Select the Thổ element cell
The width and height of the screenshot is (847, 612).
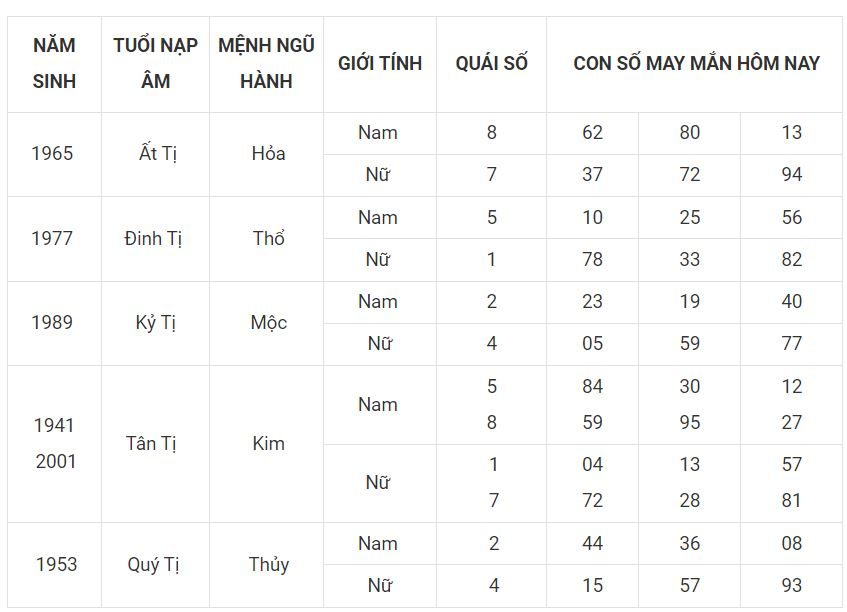[x=266, y=239]
